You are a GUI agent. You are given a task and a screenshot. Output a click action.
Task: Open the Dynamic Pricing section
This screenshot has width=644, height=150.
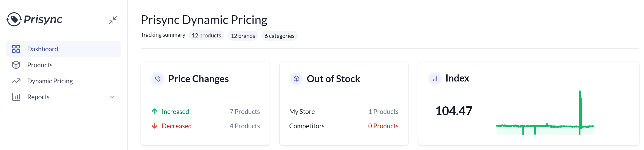pos(50,81)
